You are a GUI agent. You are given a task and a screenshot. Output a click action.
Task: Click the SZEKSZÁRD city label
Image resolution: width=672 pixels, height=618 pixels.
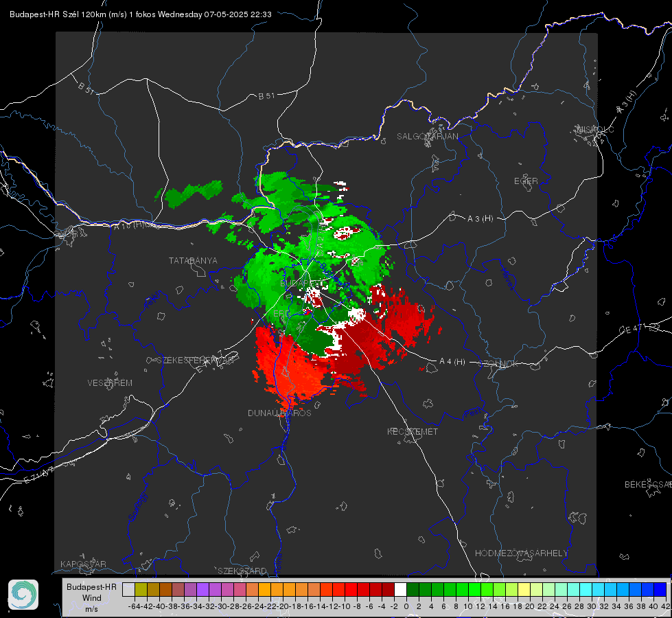(242, 571)
